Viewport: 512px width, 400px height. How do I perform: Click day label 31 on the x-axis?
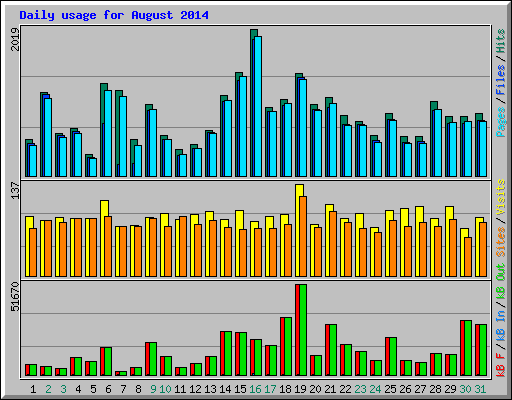(x=480, y=389)
